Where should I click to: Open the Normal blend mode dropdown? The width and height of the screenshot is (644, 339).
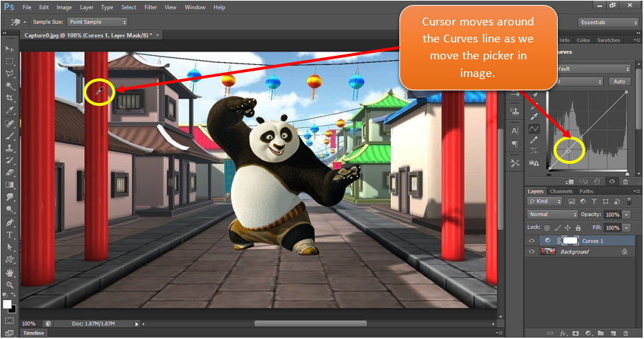[553, 214]
